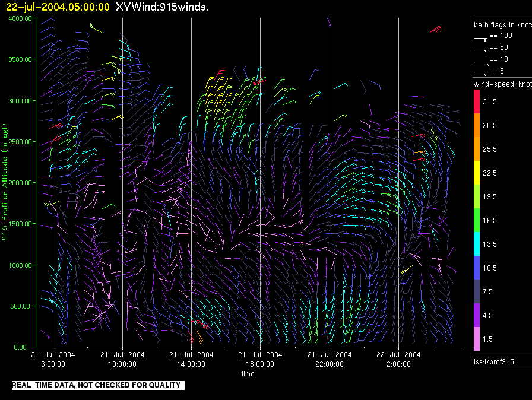532x400 pixels.
Task: Select the blue 10.5 knot color band
Action: tap(477, 268)
